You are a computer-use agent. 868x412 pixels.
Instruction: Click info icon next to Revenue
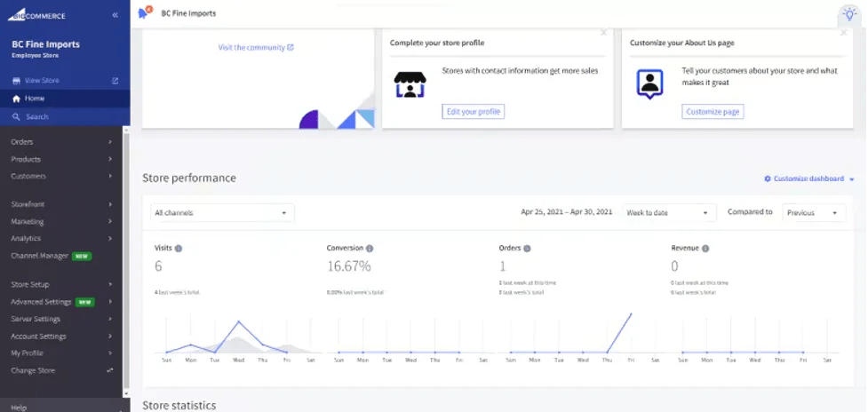(705, 249)
